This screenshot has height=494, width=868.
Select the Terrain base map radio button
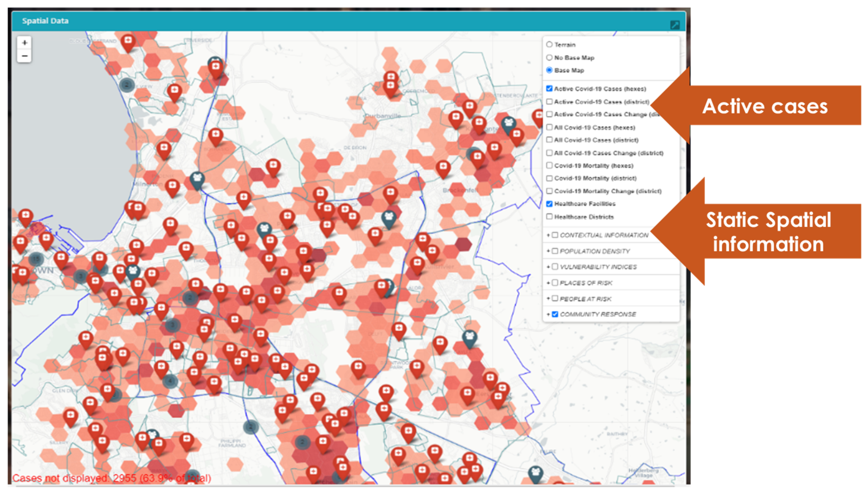tap(549, 45)
